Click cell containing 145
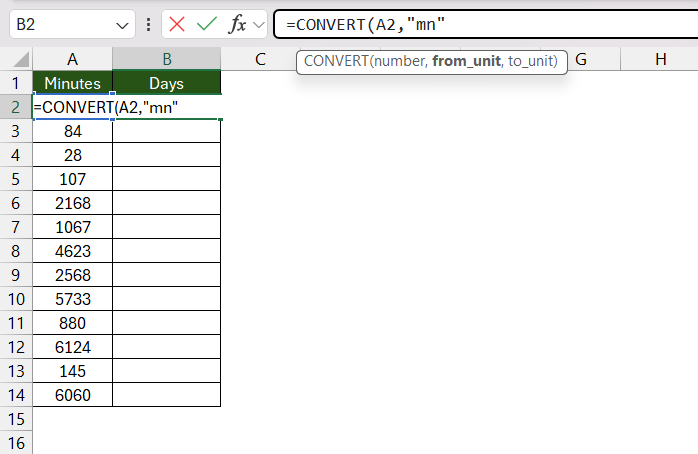 tap(73, 371)
